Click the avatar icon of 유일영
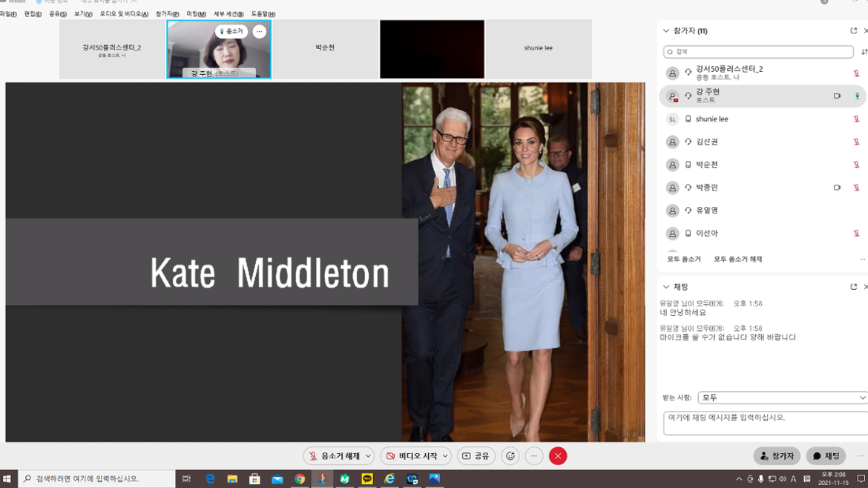The height and width of the screenshot is (488, 868). (672, 210)
